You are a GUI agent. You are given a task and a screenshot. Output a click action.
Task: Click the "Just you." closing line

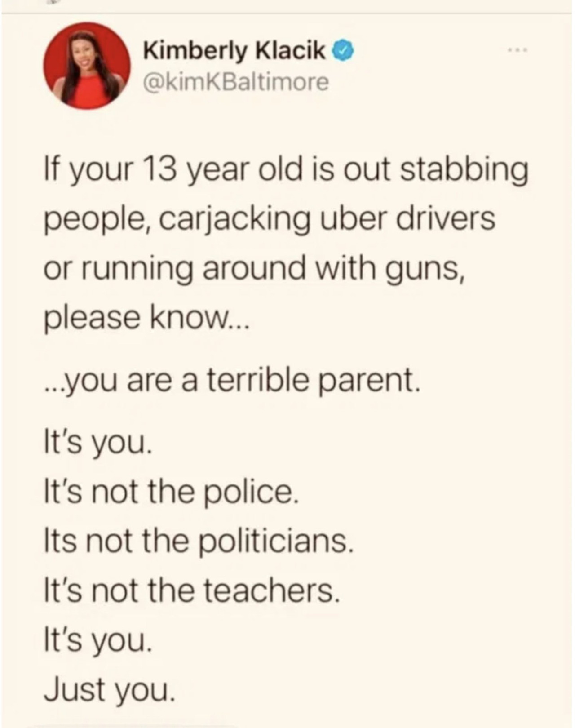[108, 689]
